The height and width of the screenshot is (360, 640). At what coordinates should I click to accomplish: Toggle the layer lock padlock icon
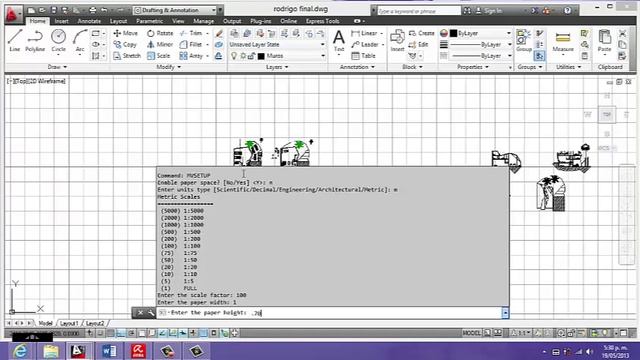[x=251, y=56]
